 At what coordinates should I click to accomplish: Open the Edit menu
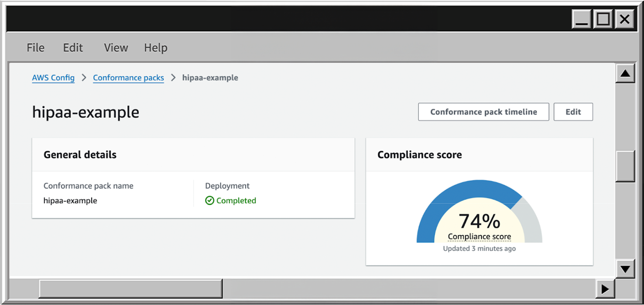coord(73,47)
